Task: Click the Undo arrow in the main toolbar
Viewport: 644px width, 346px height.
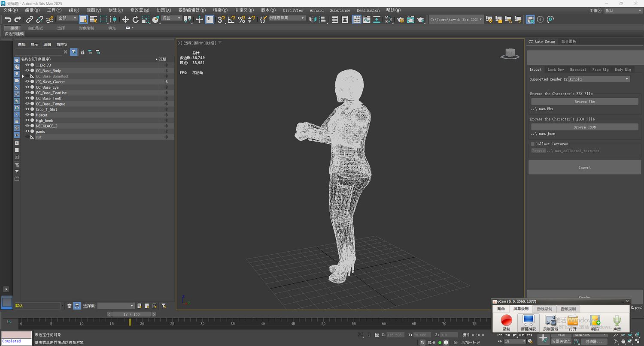Action: 8,19
